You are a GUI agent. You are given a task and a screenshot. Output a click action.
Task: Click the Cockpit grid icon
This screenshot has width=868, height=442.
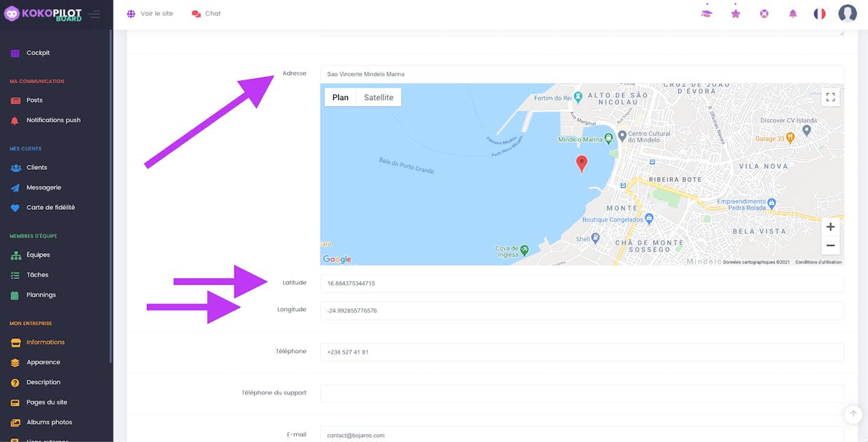[x=15, y=53]
